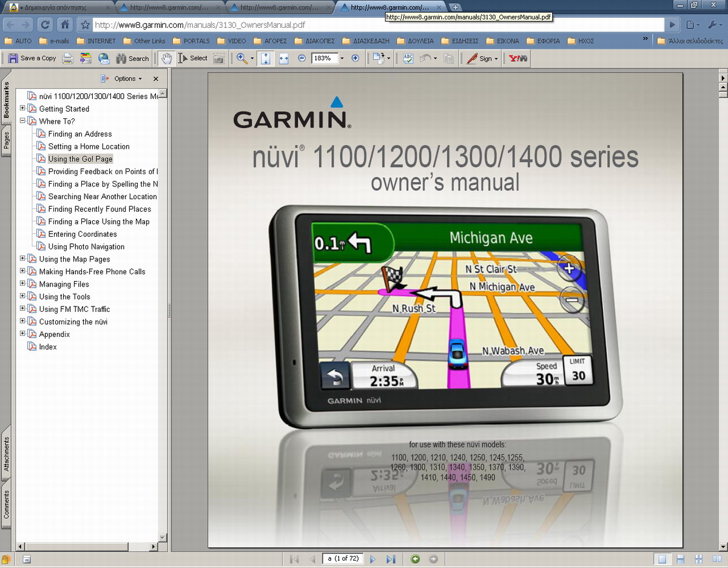
Task: Open a new browser tab
Action: click(456, 7)
